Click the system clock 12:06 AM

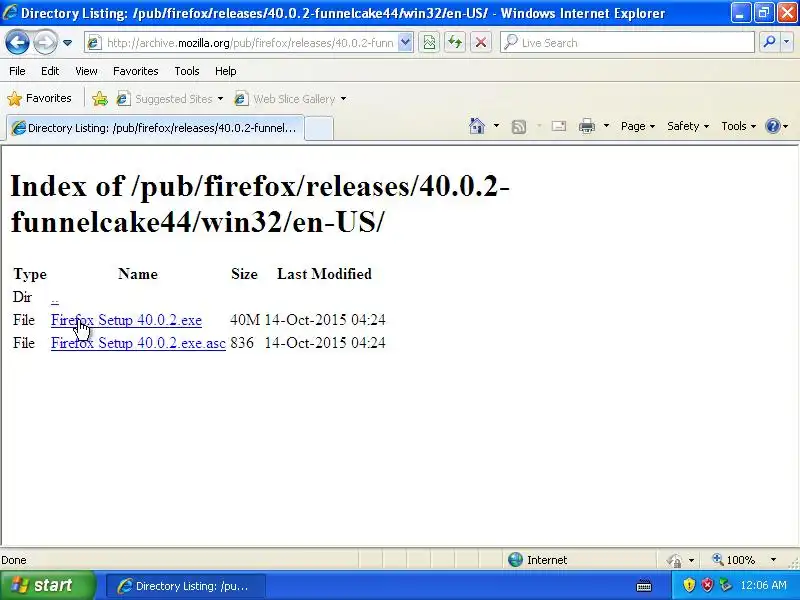coord(763,585)
